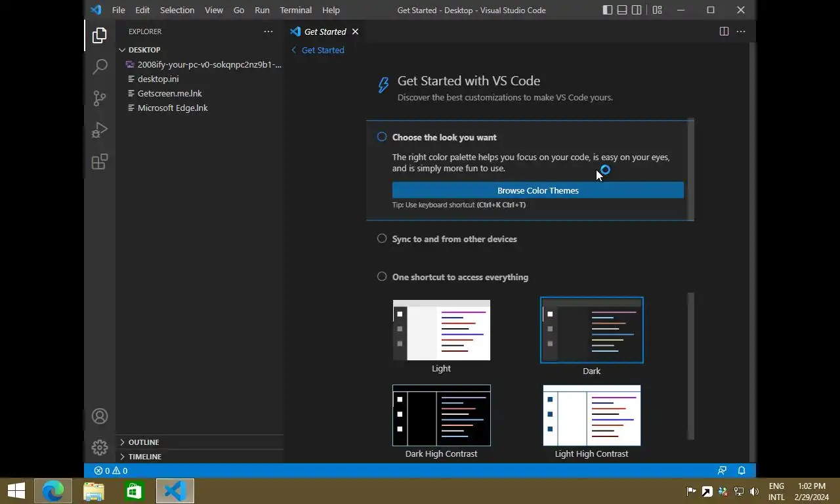Open Getscreen.me.lnk in Explorer

point(199,93)
